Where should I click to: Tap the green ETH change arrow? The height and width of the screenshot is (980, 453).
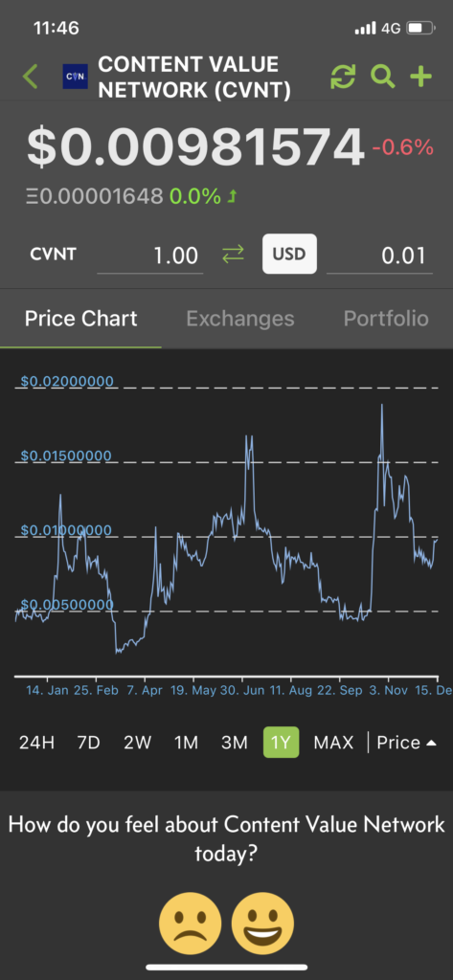point(233,197)
